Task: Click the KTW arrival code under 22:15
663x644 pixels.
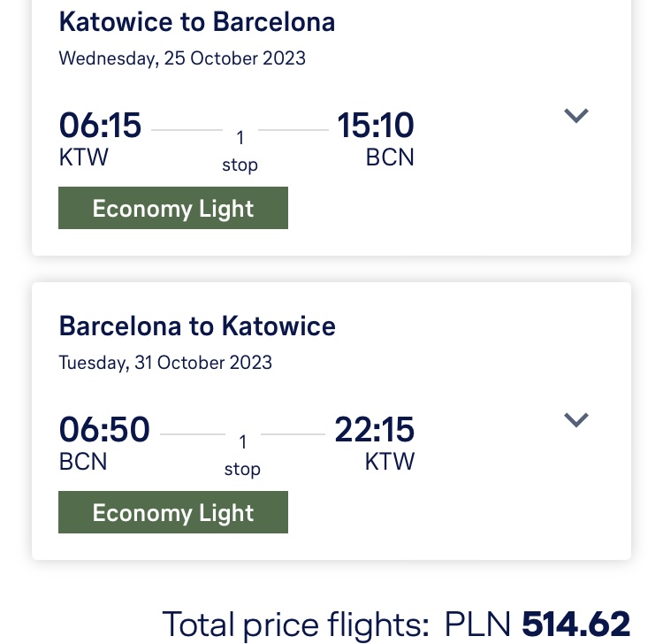Action: [390, 462]
